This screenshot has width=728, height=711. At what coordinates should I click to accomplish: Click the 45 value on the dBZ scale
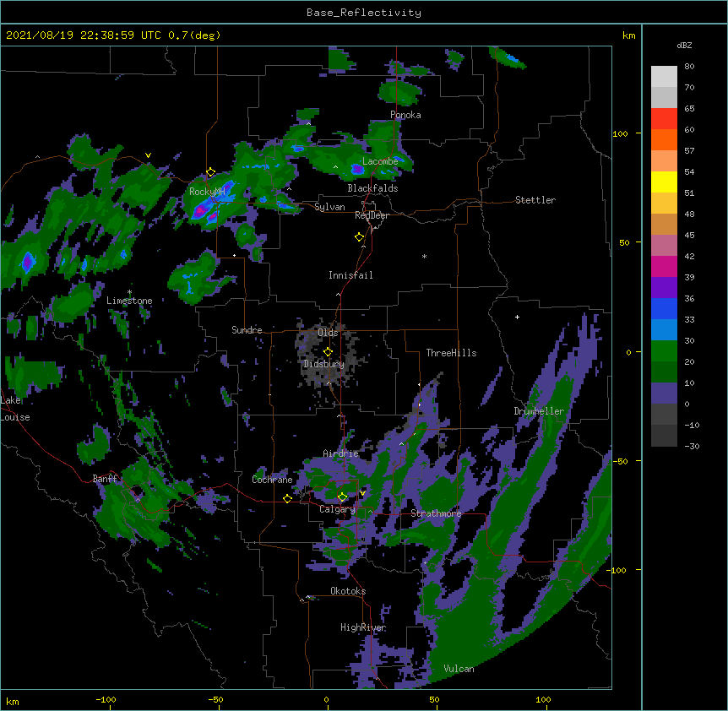pos(689,236)
